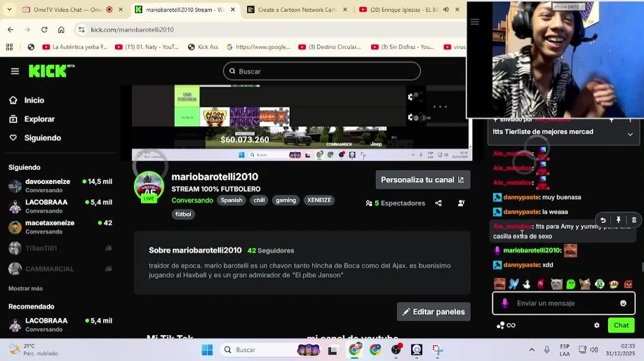The image size is (644, 361).
Task: Open Chrome from the taskbar
Action: (x=354, y=350)
